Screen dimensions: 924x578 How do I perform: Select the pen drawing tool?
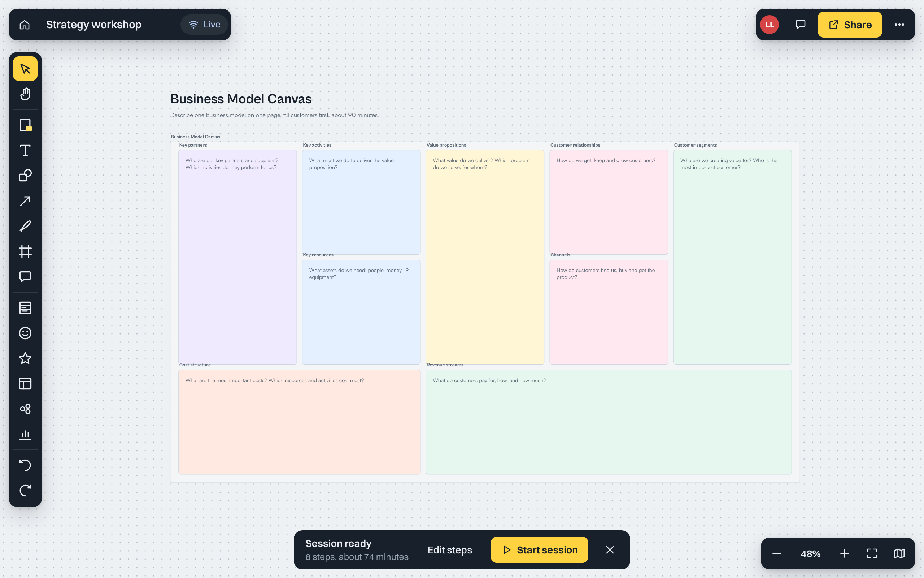25,226
